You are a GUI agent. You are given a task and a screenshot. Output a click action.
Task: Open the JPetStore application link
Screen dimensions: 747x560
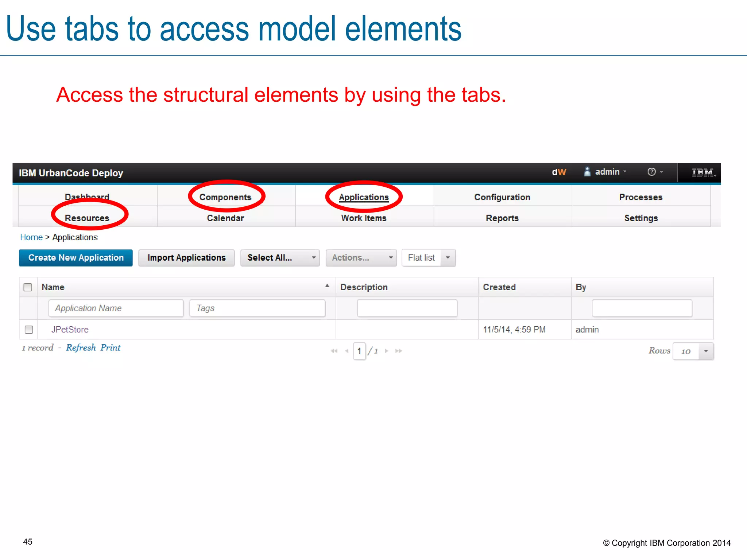click(70, 330)
